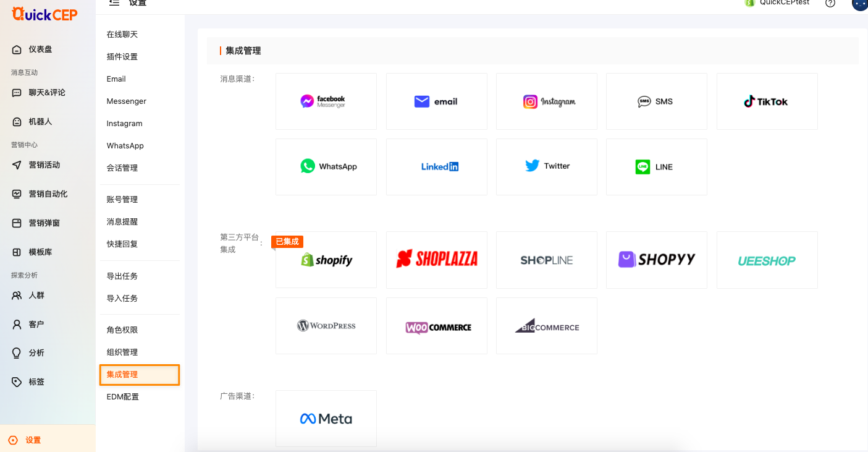Open the user avatar in top bar

click(x=860, y=4)
